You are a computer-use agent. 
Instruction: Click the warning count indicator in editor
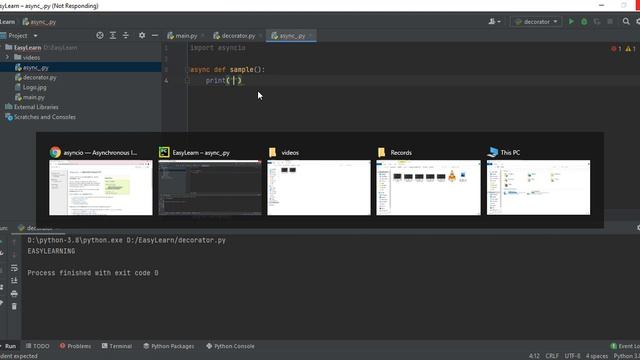tap(631, 49)
